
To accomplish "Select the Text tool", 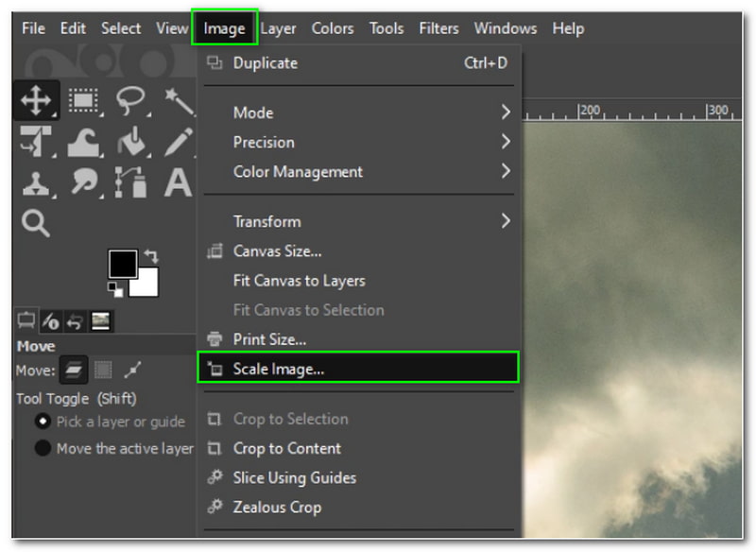I will tap(177, 183).
